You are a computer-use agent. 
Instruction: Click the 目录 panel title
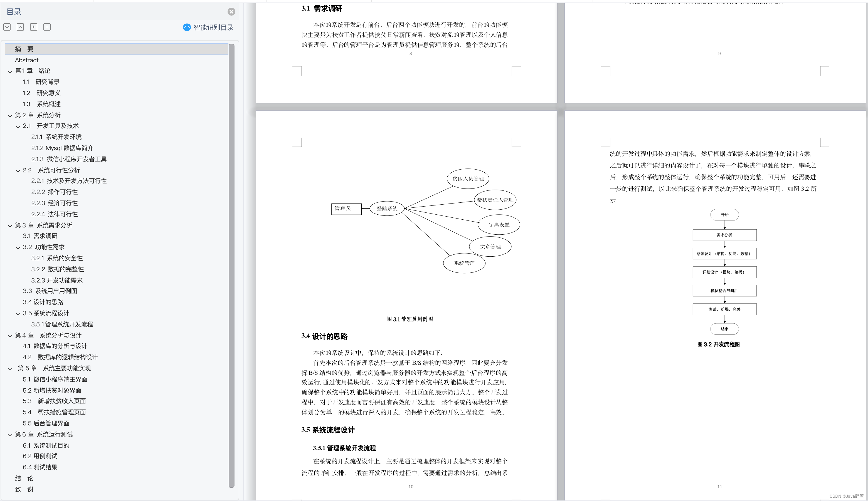point(14,12)
